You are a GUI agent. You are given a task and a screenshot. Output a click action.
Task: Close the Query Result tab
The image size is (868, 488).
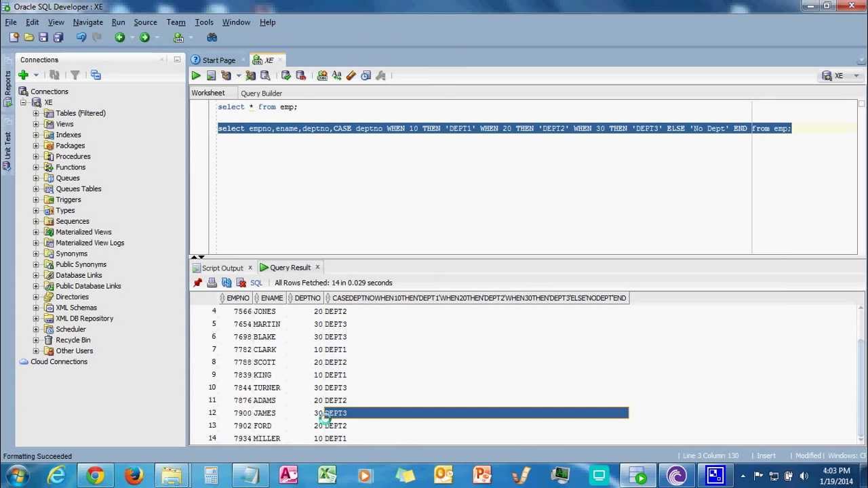pyautogui.click(x=317, y=268)
